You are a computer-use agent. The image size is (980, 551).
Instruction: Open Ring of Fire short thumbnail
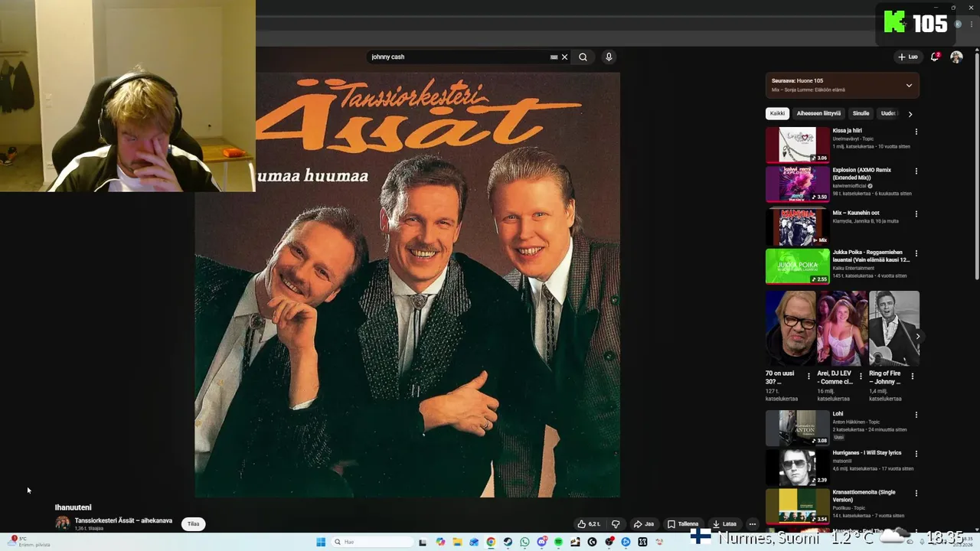[x=894, y=328]
